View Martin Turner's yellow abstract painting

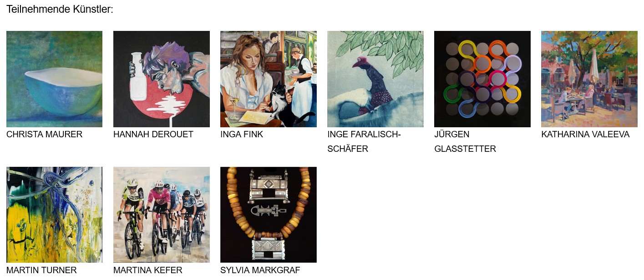[54, 215]
